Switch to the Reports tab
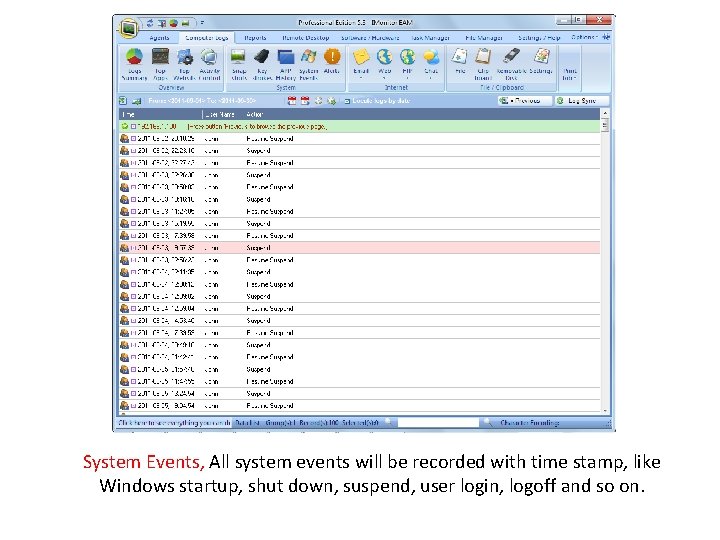Viewport: 720px width, 540px height. [255, 38]
